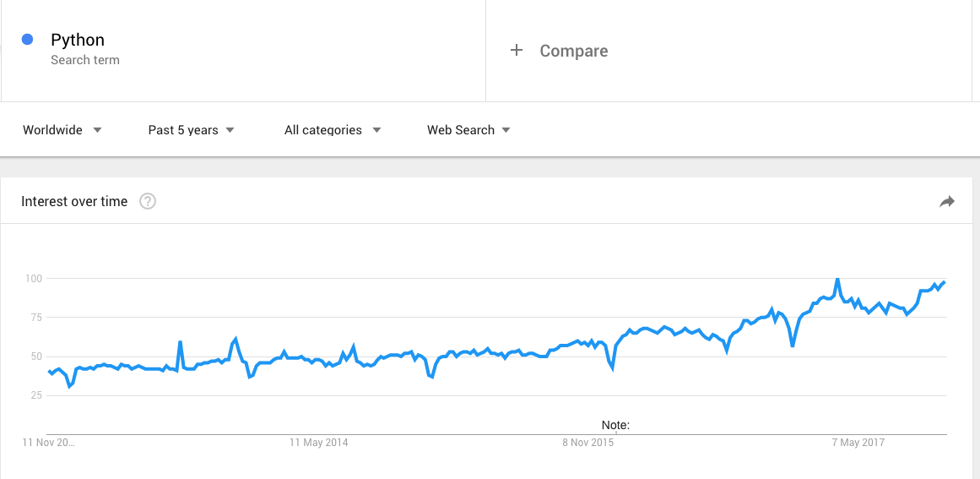The height and width of the screenshot is (479, 980).
Task: Expand the Web Search type dropdown
Action: tap(468, 130)
